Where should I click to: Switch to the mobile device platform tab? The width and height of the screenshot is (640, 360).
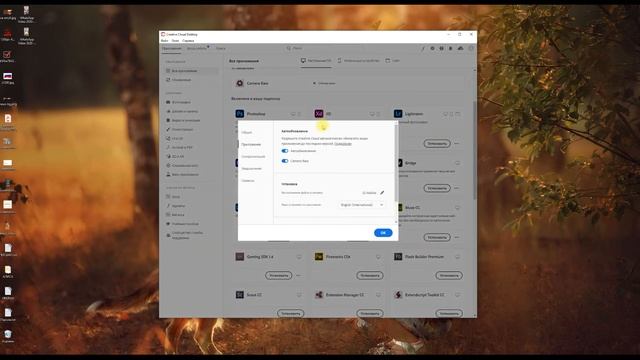(x=359, y=60)
